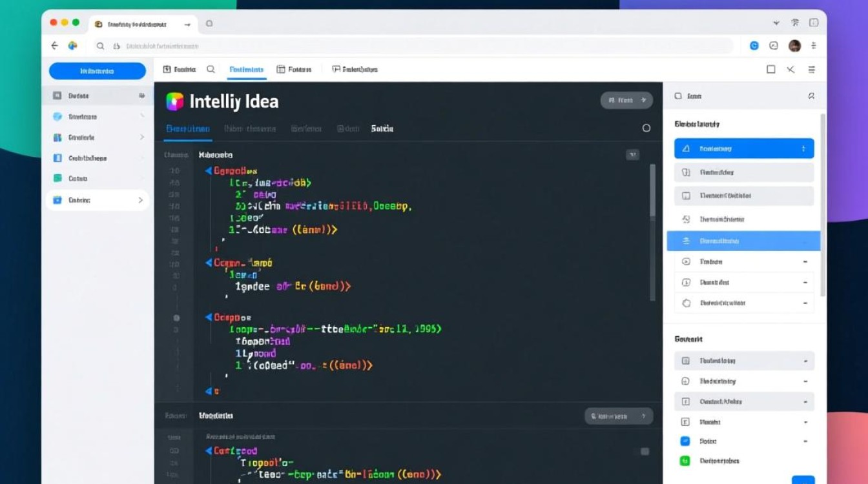The height and width of the screenshot is (484, 868).
Task: Click the blue pill button atop the left sidebar
Action: (x=97, y=71)
